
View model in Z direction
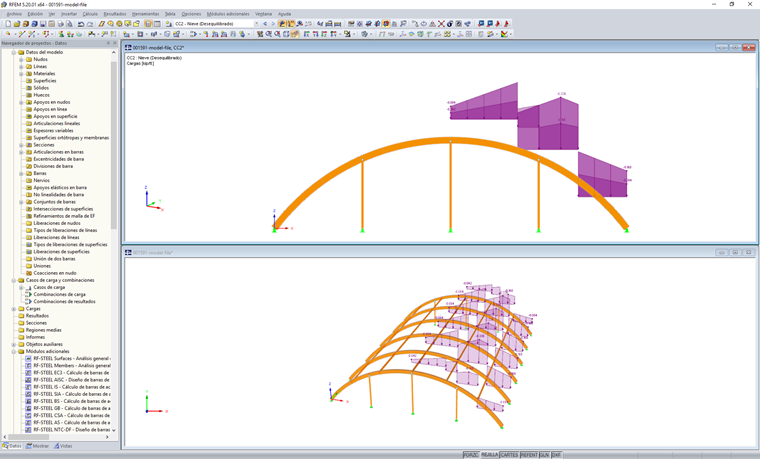coord(324,34)
